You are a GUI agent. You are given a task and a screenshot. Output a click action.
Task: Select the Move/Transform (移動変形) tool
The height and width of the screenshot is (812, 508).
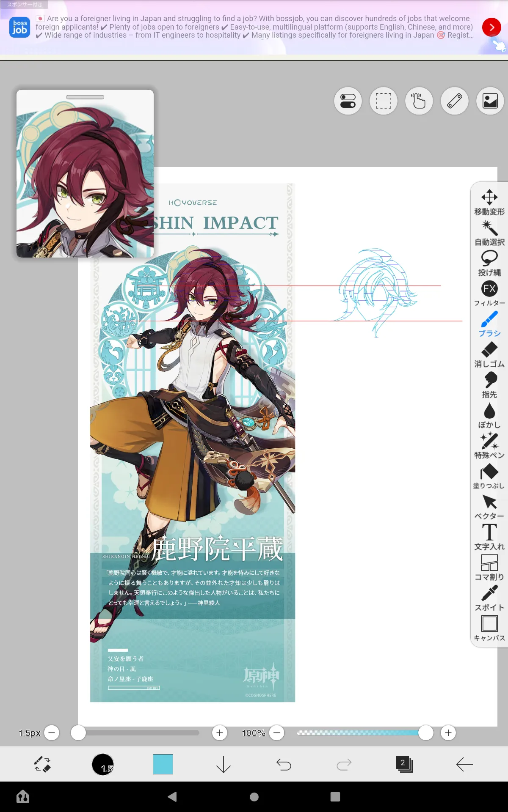[489, 203]
